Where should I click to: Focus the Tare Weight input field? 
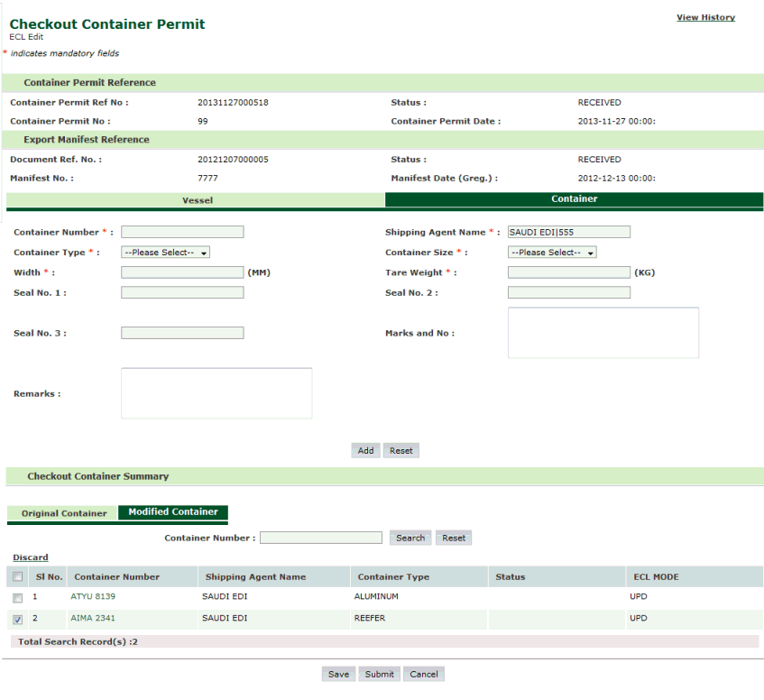(x=568, y=272)
